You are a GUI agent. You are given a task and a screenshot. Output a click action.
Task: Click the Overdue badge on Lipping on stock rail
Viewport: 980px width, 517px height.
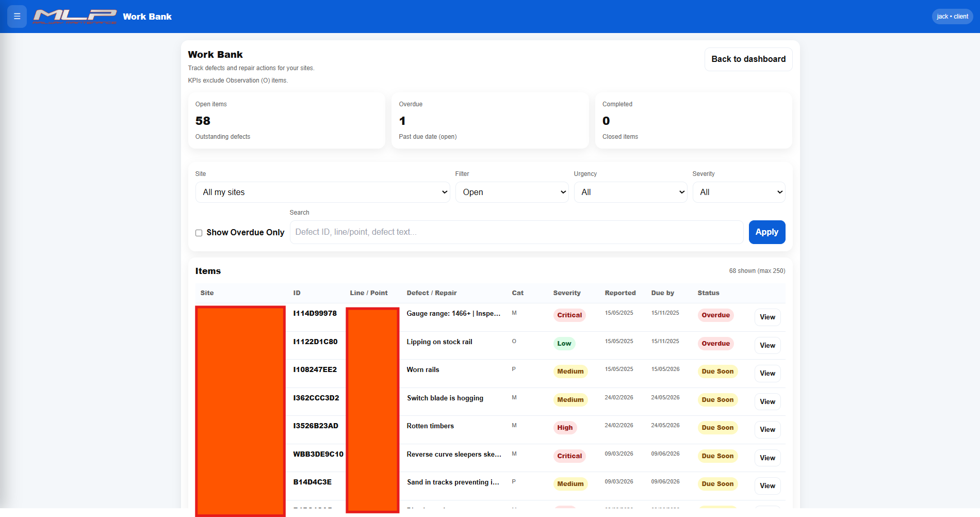pyautogui.click(x=715, y=343)
